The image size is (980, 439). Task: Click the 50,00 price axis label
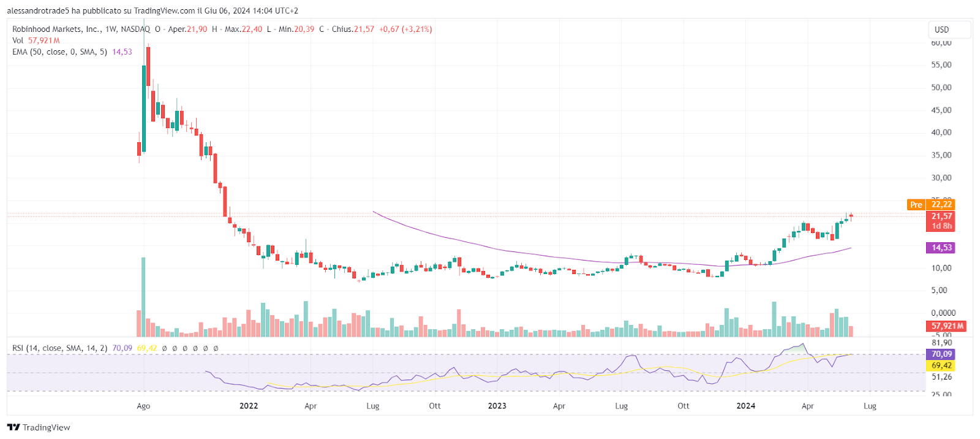tap(941, 88)
